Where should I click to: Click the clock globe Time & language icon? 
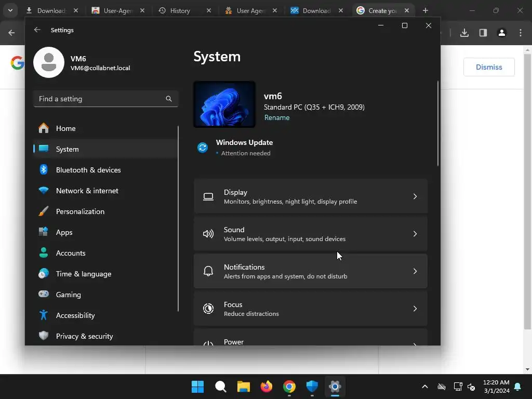pos(44,273)
